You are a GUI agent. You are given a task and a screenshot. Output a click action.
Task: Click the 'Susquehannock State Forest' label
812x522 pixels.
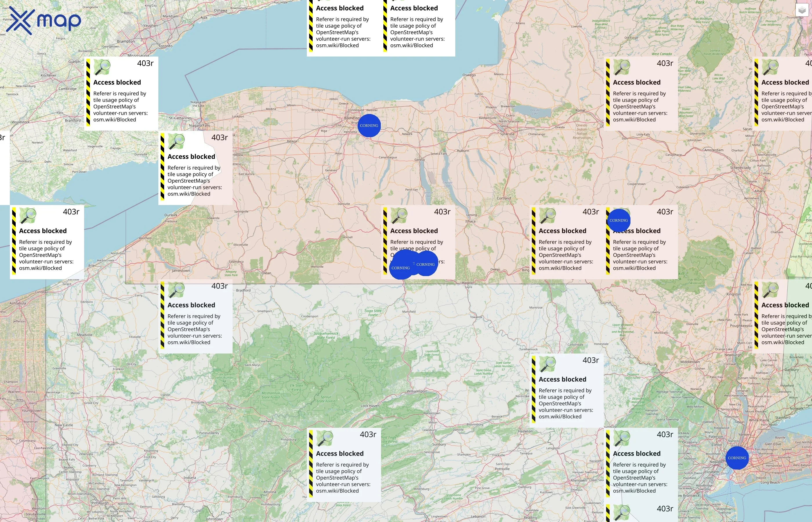point(326,335)
